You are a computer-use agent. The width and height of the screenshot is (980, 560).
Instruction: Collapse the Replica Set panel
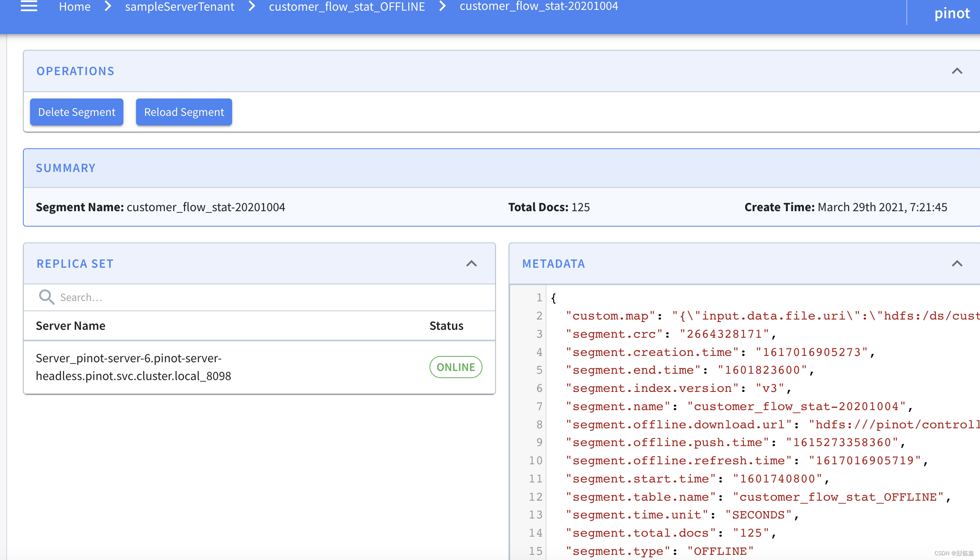click(471, 264)
